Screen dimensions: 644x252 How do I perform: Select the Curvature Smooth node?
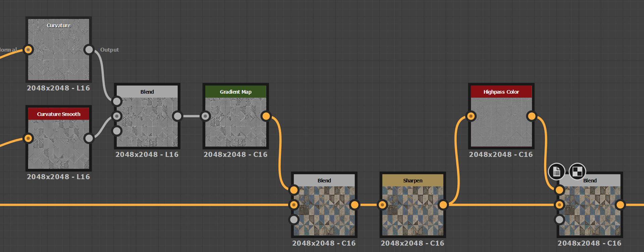tap(59, 138)
